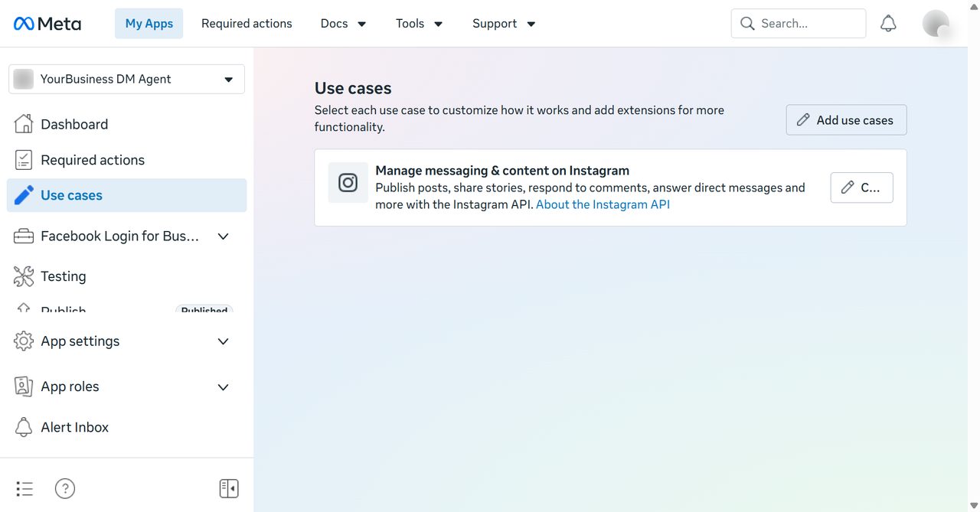
Task: Click the Required actions checklist icon
Action: [x=24, y=160]
